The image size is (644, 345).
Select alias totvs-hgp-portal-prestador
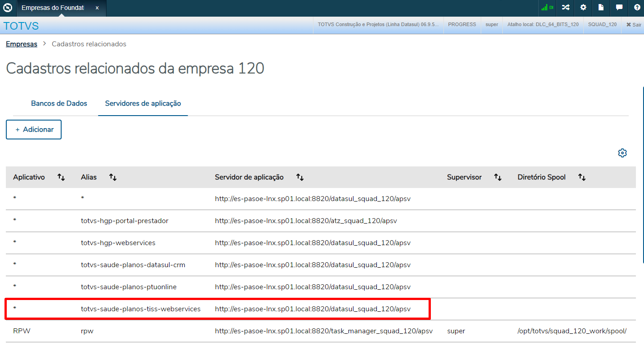[x=125, y=221]
